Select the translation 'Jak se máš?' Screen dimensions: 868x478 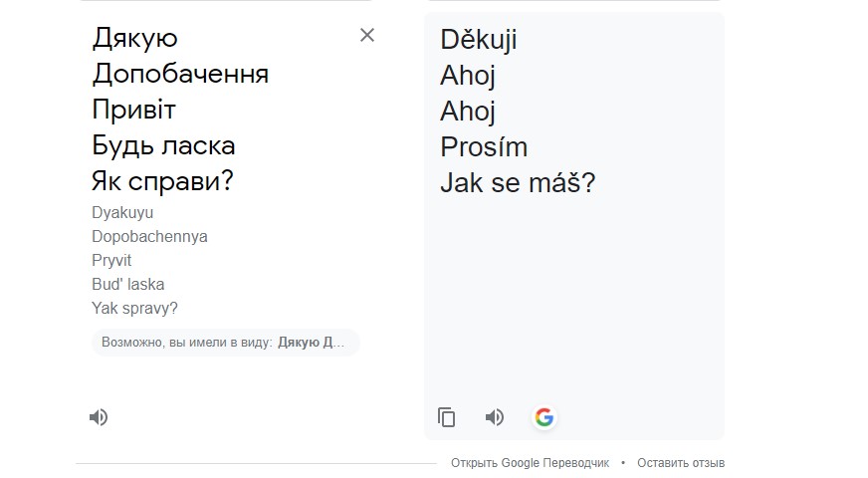pyautogui.click(x=518, y=183)
